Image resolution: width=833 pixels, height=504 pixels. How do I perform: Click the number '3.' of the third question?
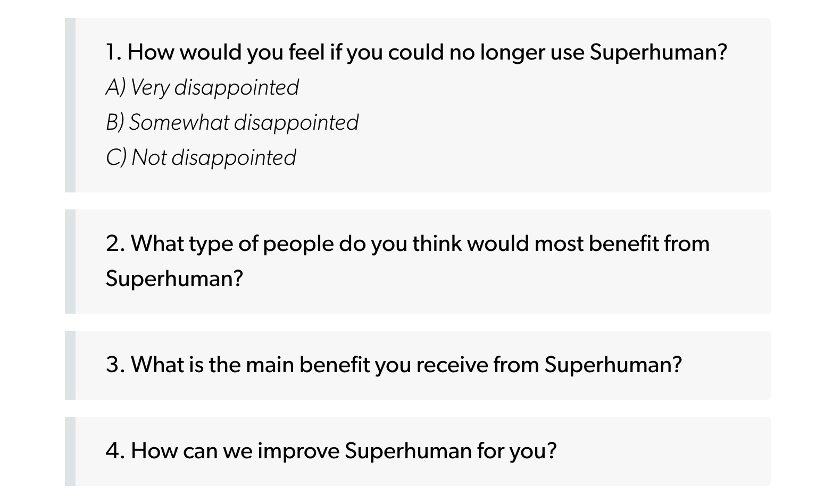click(x=115, y=365)
